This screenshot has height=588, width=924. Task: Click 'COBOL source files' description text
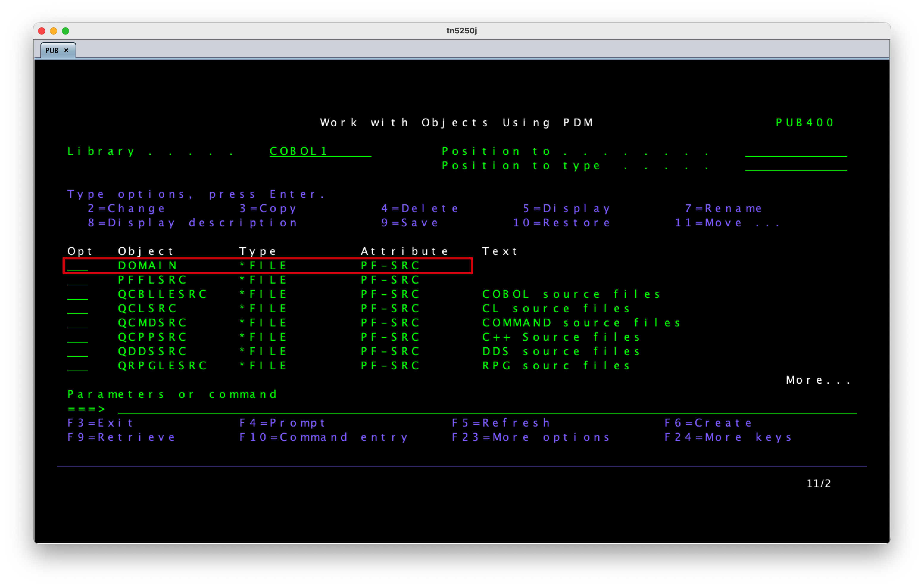coord(571,294)
